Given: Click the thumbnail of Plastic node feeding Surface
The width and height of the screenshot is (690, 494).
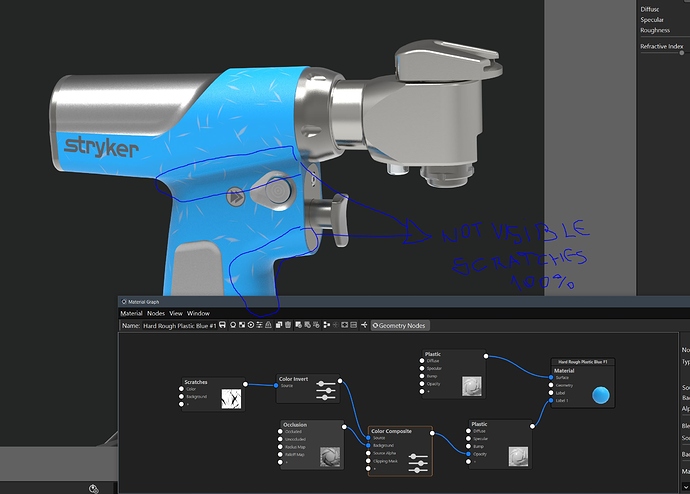Looking at the screenshot, I should point(471,386).
